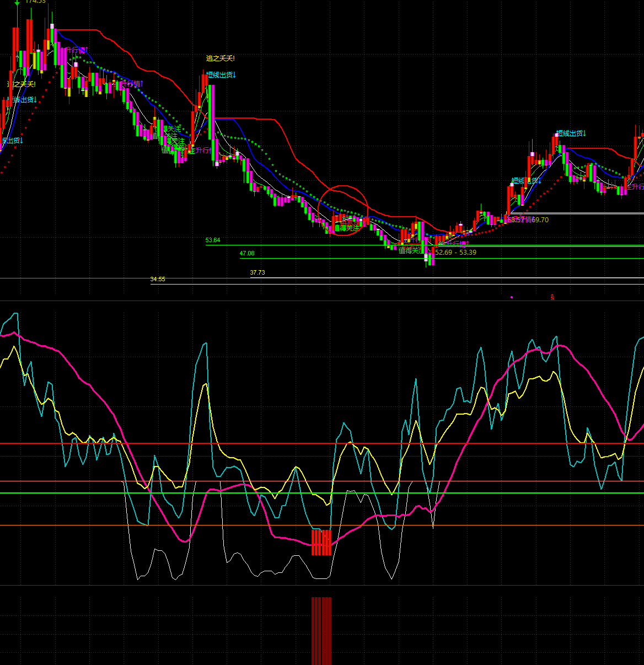Screen dimensions: 644x665
Task: Click the yellow 逃之夭夭! label overlapping the red candles
Action: (x=22, y=84)
